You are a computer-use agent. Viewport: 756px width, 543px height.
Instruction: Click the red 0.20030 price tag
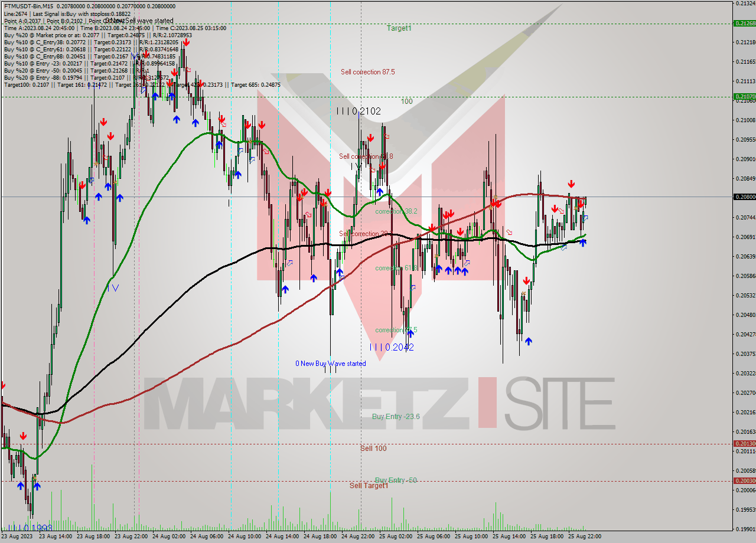[x=744, y=480]
